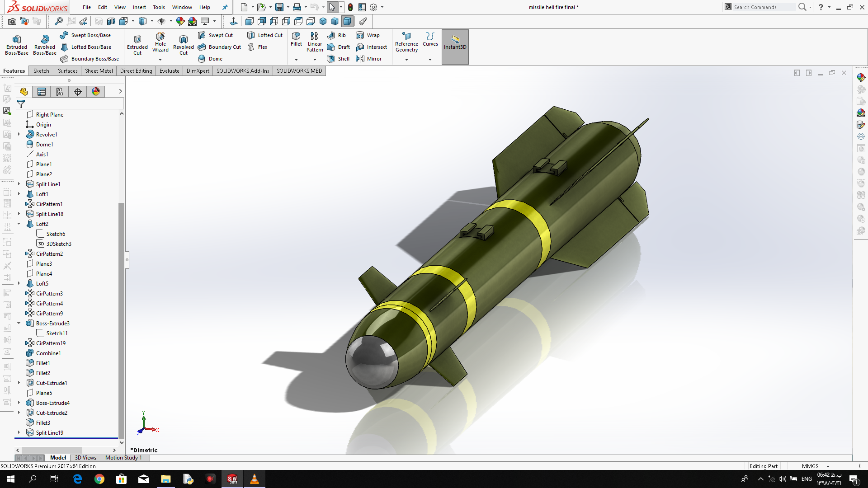Collapse the Loft2 feature node

tap(19, 224)
